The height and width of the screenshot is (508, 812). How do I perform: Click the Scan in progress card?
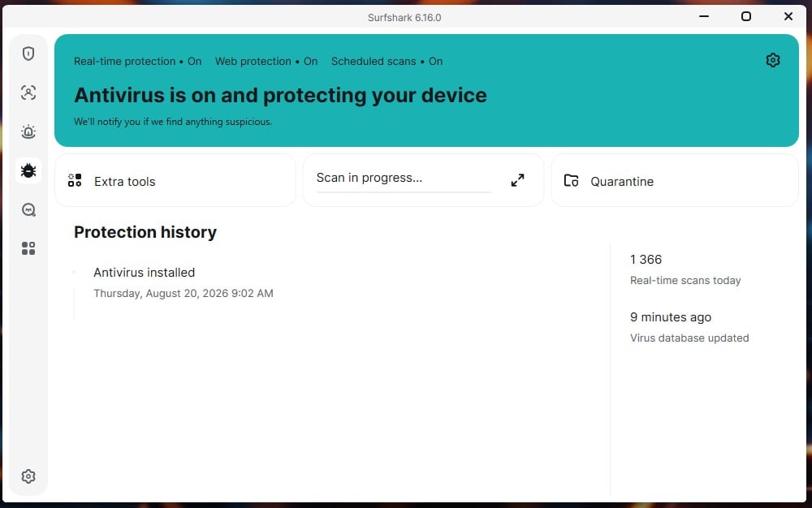[423, 180]
